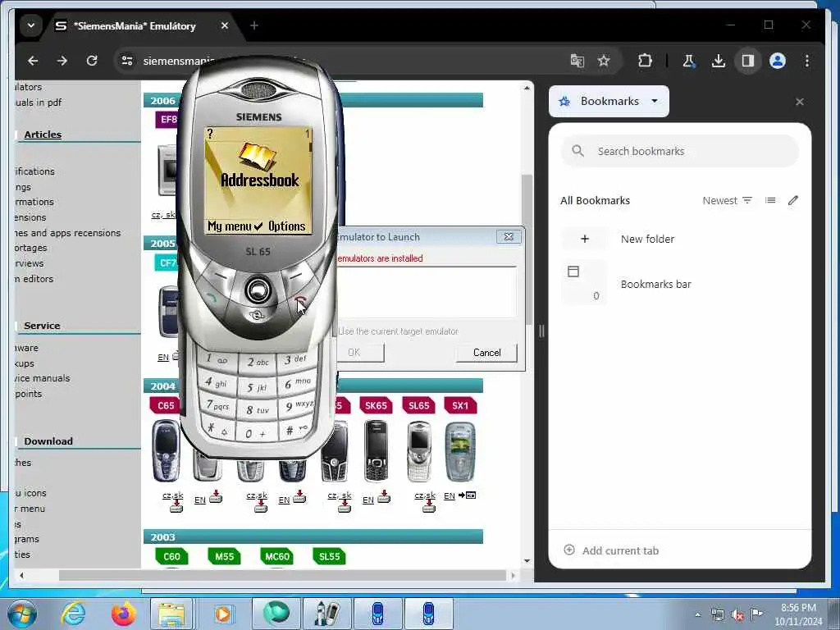Screen dimensions: 840x630
Task: Click the translate page icon
Action: [x=577, y=61]
